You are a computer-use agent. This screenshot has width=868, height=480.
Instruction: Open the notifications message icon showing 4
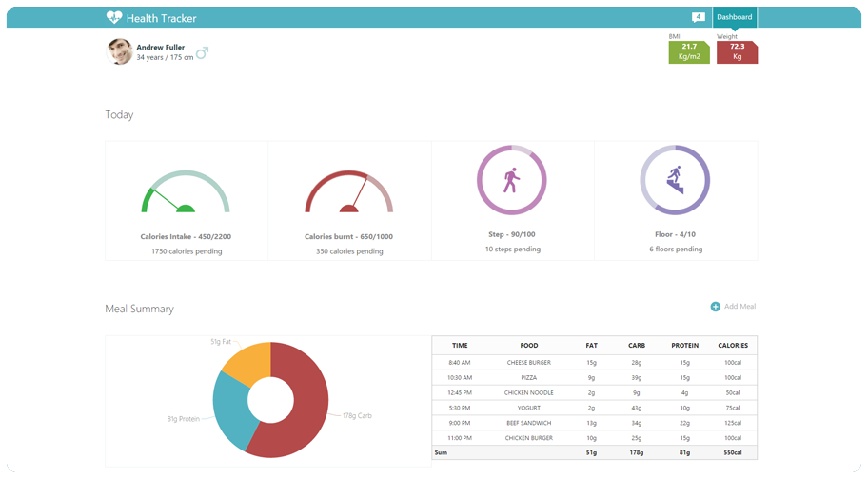click(699, 17)
